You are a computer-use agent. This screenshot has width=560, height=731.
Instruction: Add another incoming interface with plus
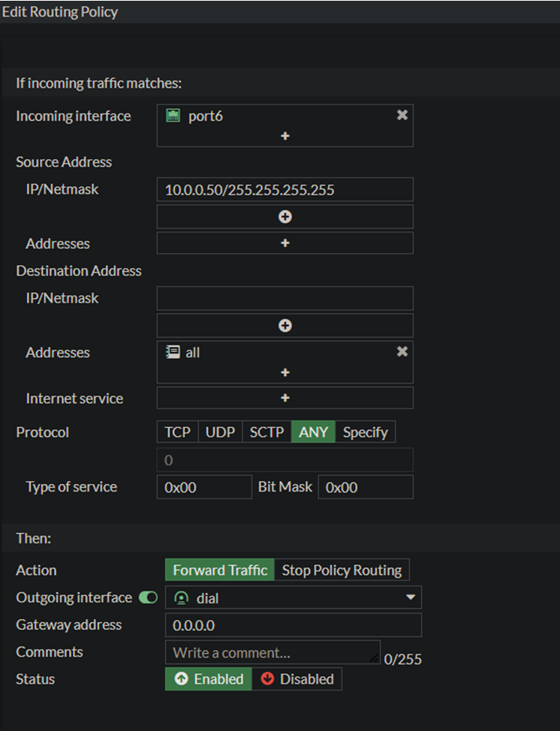point(285,136)
